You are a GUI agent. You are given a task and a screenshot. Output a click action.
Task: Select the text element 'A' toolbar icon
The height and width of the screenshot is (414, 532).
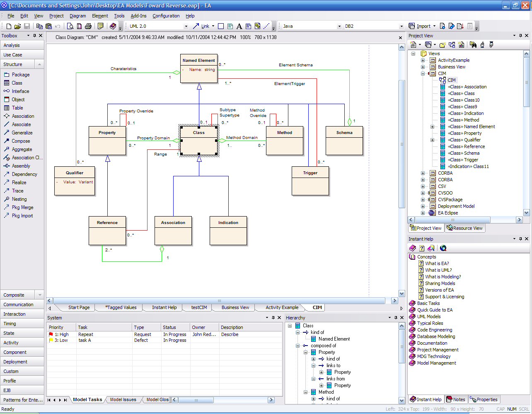[239, 26]
